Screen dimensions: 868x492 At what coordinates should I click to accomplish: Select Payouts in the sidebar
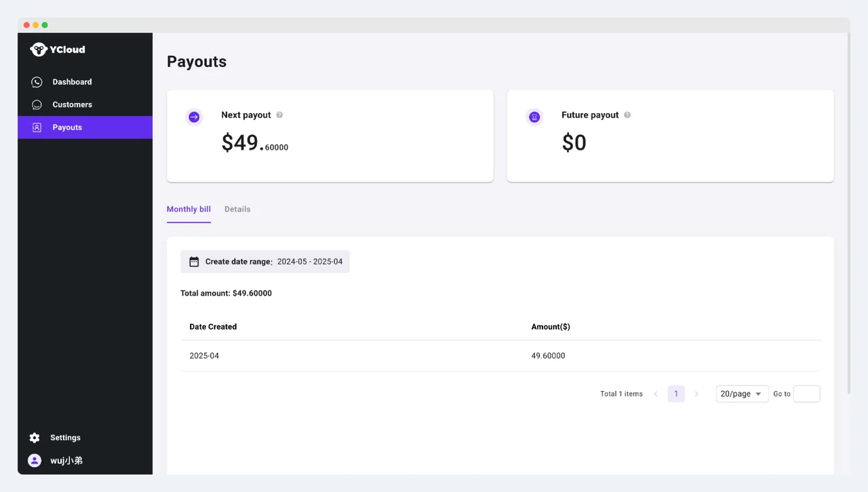pyautogui.click(x=85, y=127)
